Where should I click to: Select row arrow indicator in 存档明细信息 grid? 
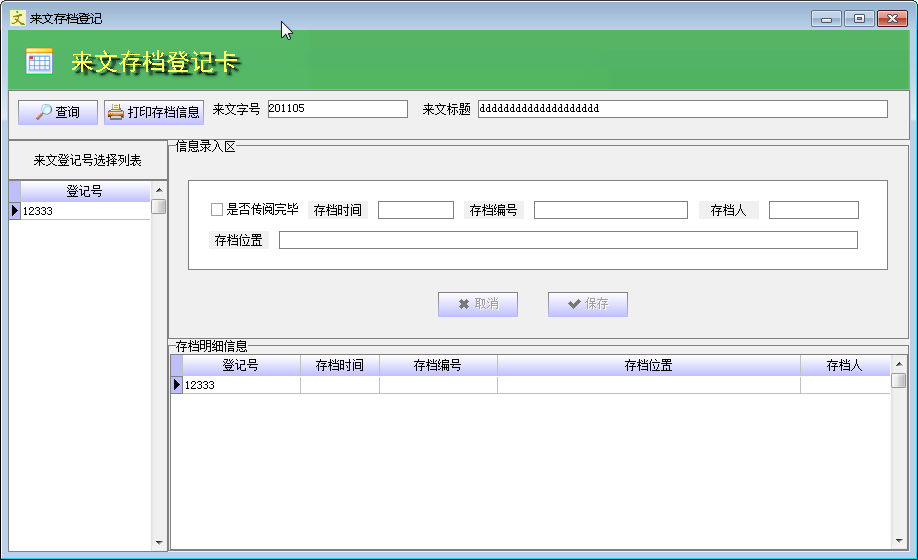tap(177, 384)
